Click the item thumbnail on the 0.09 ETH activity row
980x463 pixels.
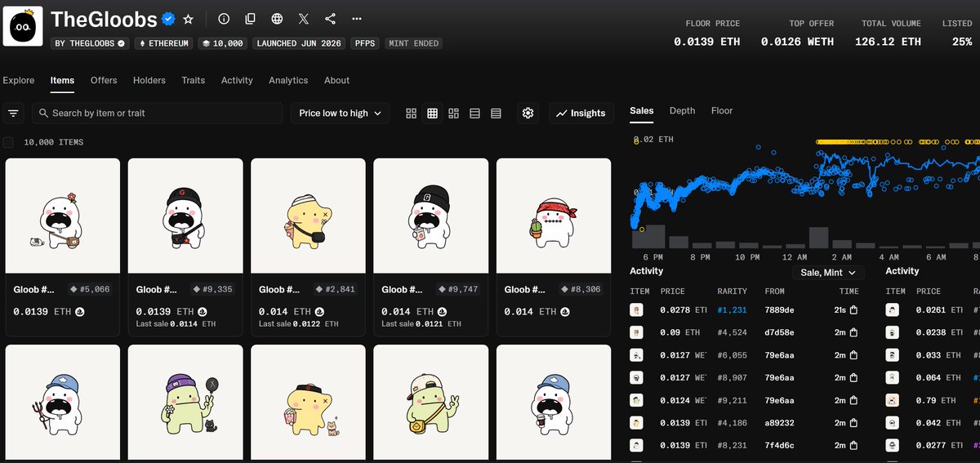(636, 333)
